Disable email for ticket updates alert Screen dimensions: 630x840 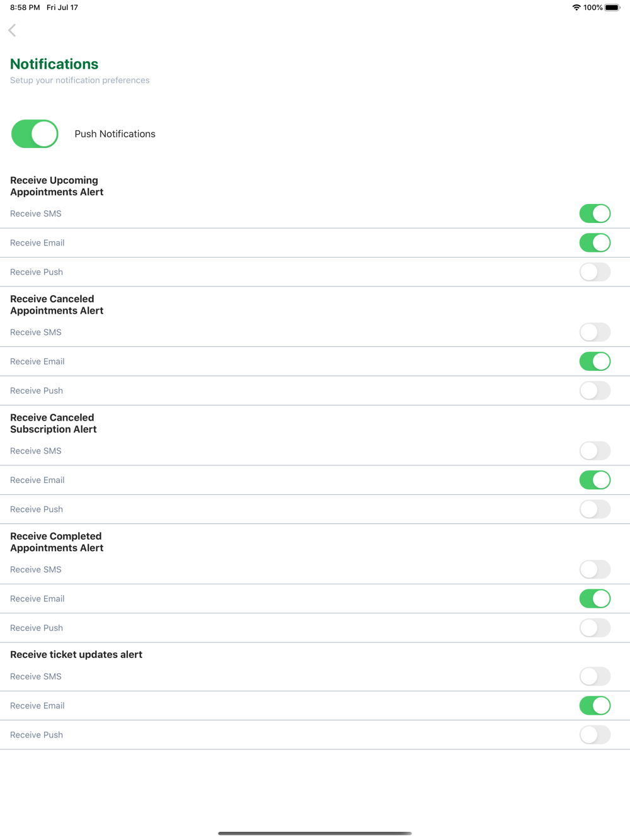click(595, 705)
